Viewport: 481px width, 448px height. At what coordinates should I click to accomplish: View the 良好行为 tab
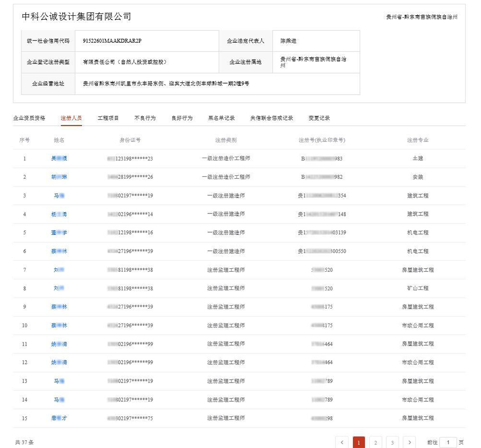(182, 118)
